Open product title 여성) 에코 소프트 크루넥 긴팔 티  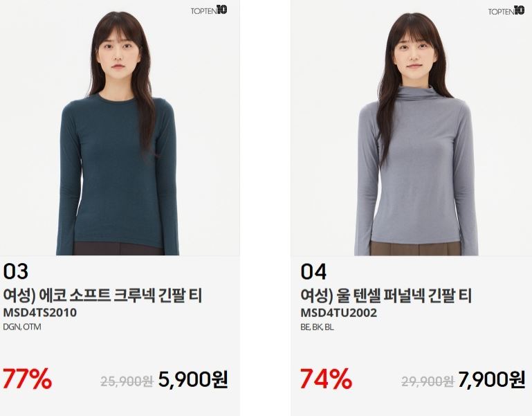(102, 295)
